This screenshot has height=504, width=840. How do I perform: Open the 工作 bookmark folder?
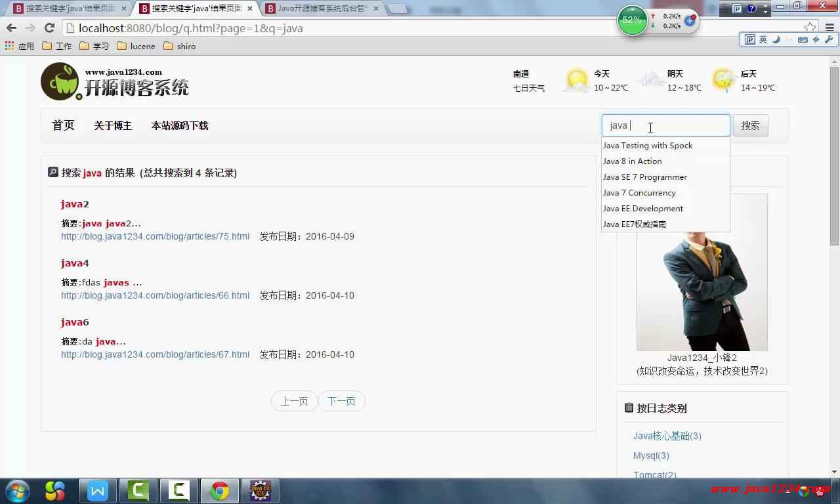[x=57, y=46]
